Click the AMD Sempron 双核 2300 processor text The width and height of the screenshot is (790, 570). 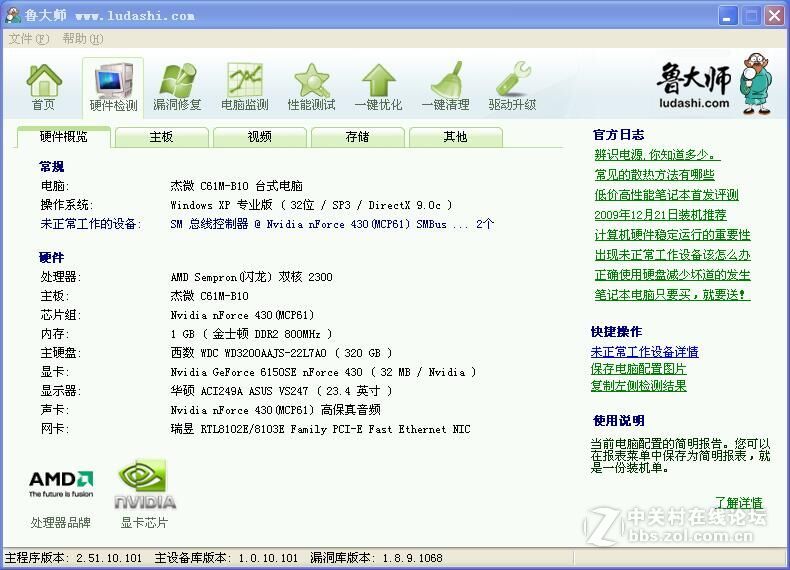251,277
